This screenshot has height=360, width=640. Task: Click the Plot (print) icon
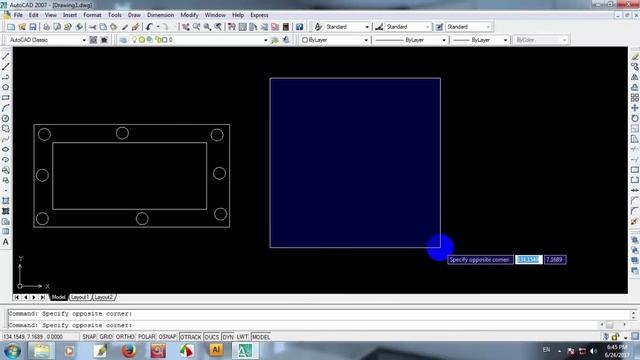[x=46, y=27]
